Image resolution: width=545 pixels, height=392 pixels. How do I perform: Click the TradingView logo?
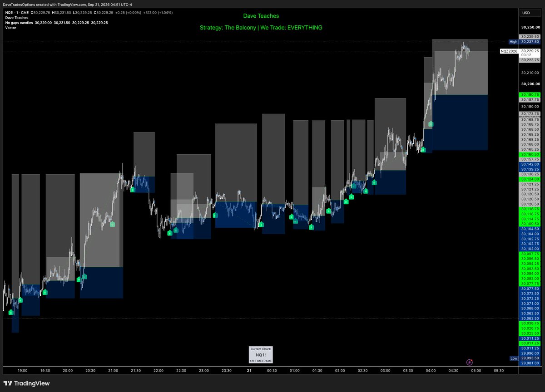[x=26, y=383]
